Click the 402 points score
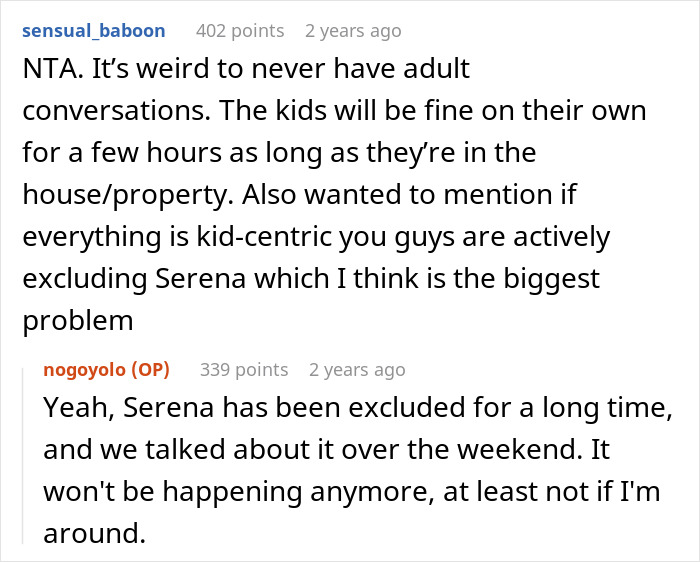Image resolution: width=700 pixels, height=562 pixels. 240,31
